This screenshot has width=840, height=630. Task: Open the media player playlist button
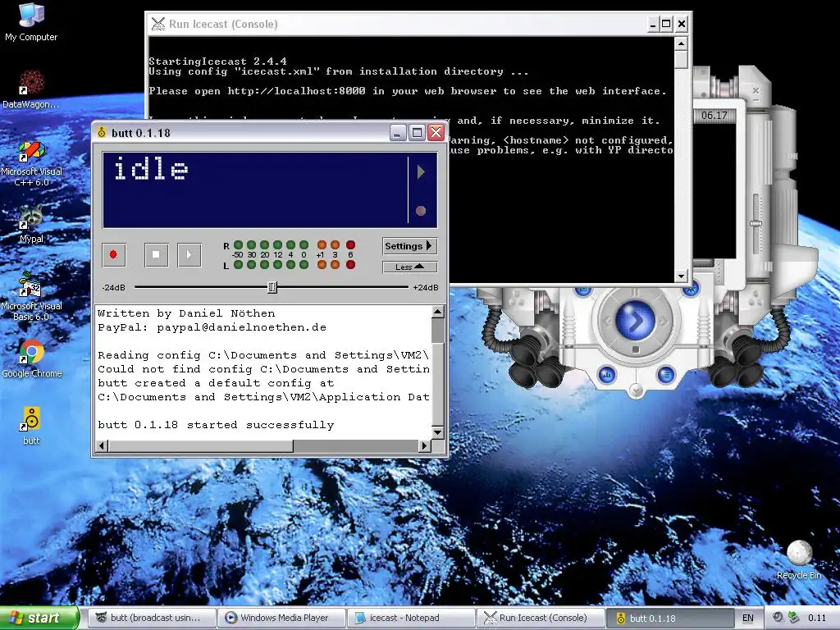click(x=666, y=375)
